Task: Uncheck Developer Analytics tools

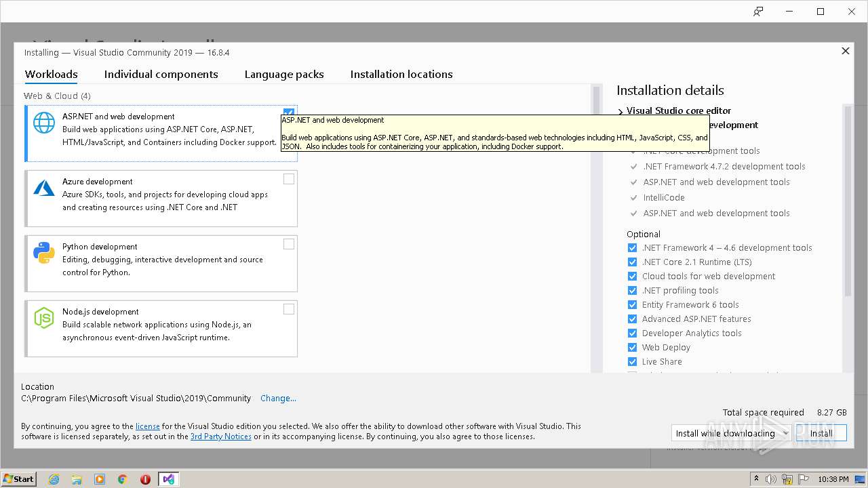Action: click(632, 333)
